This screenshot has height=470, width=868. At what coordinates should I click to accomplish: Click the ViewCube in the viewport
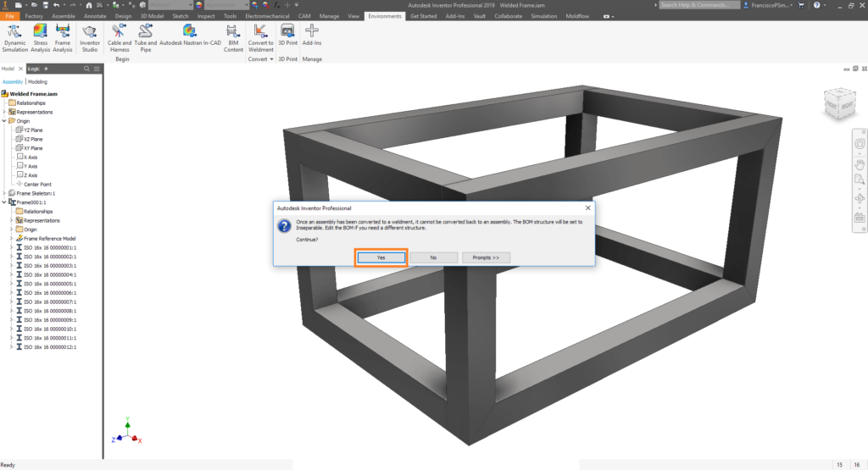click(x=840, y=104)
